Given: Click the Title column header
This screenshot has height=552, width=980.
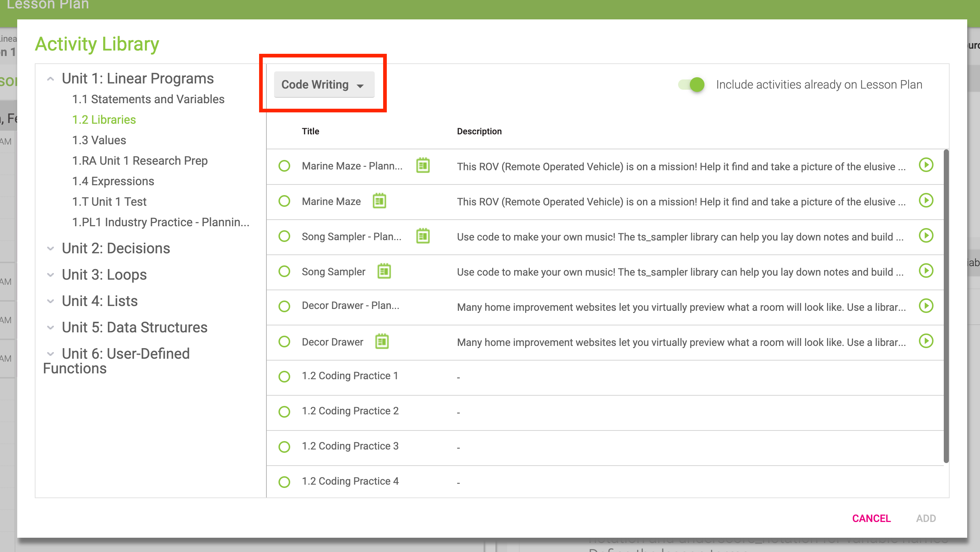Looking at the screenshot, I should [310, 131].
